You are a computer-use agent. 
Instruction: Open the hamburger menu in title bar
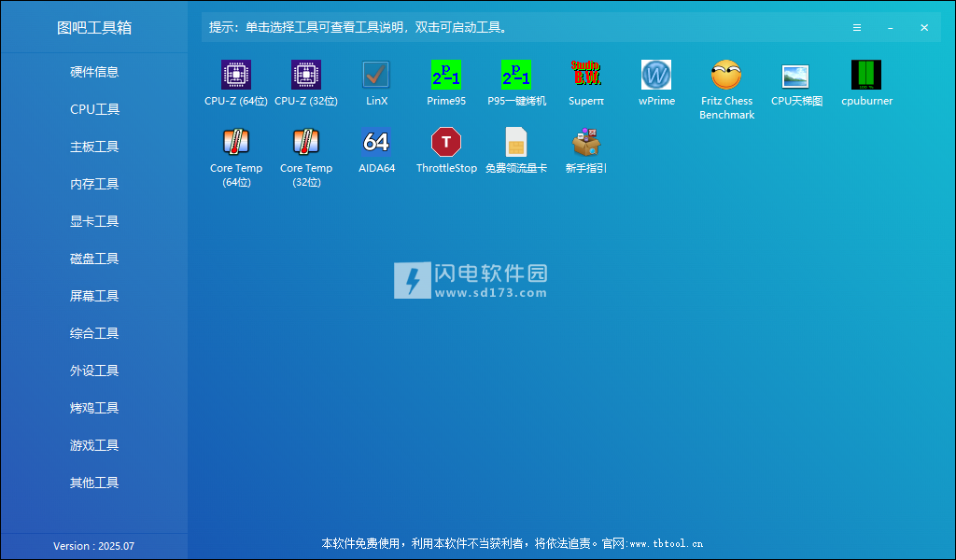point(857,28)
